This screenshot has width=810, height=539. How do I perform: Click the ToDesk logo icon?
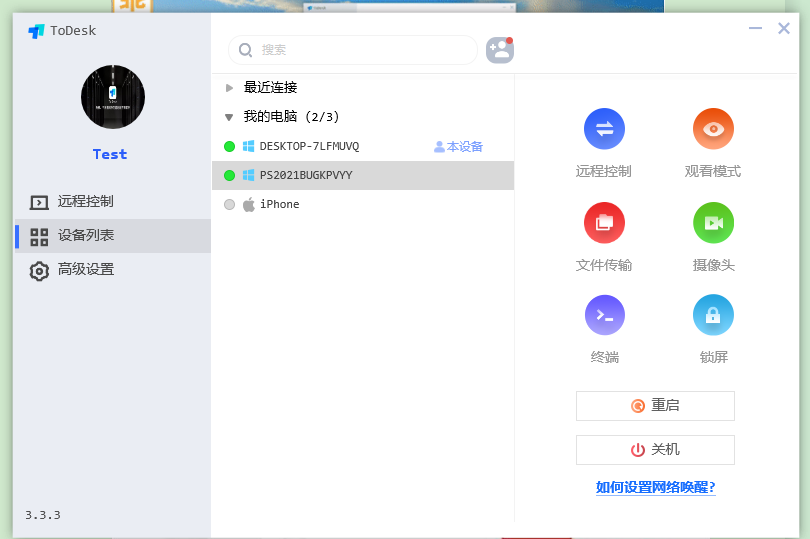[36, 31]
